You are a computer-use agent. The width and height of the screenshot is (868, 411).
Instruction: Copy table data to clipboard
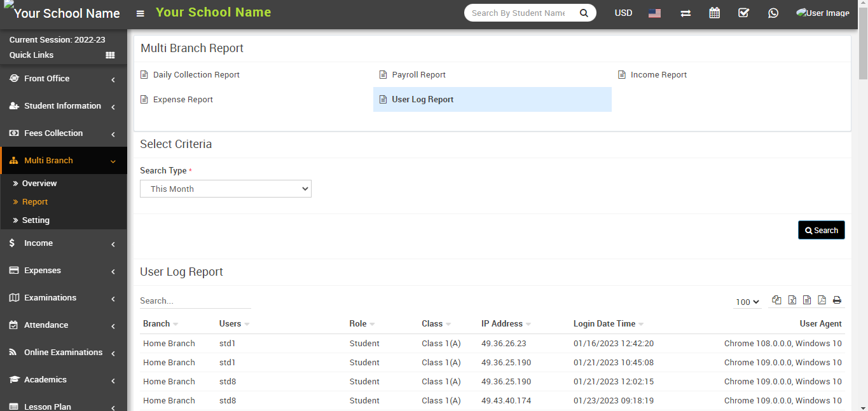point(776,300)
